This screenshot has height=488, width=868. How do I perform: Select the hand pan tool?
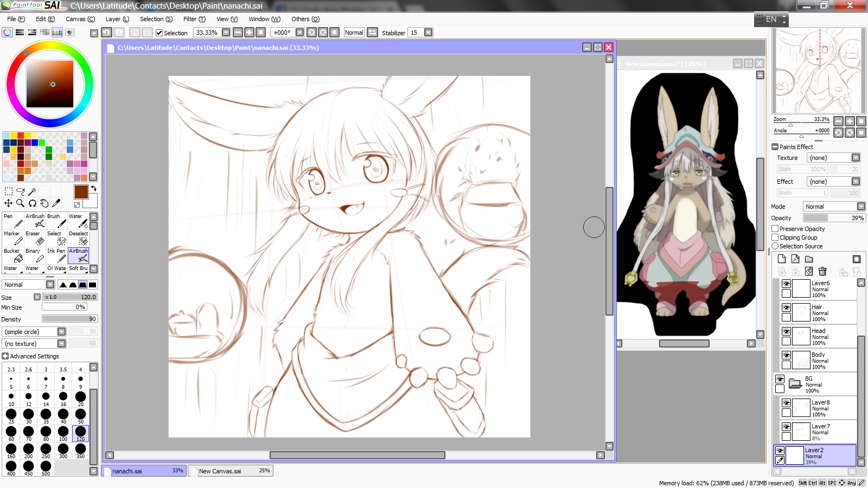(44, 203)
